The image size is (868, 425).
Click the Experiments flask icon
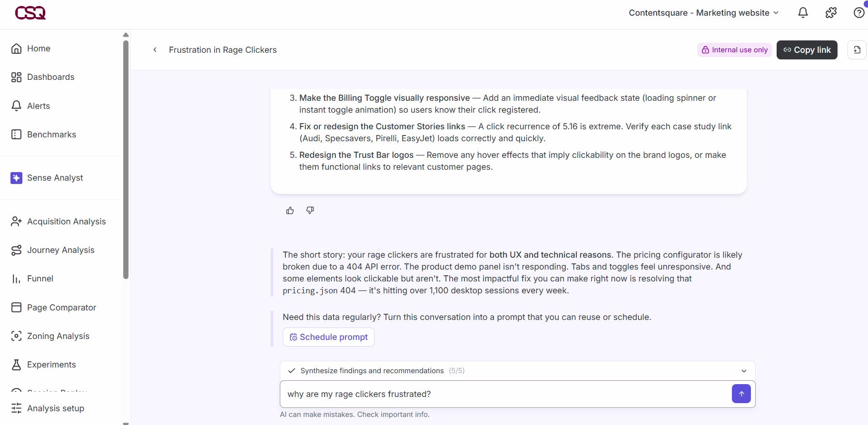click(16, 365)
